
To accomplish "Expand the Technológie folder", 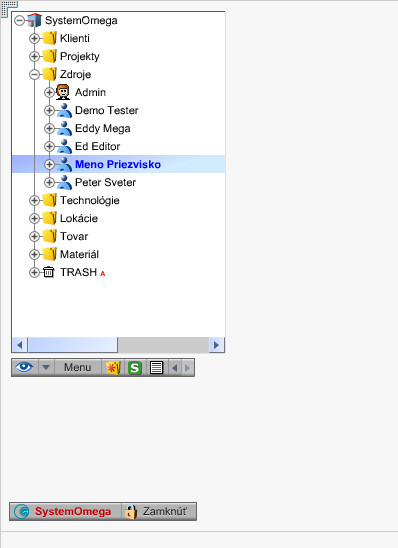I will coord(34,200).
